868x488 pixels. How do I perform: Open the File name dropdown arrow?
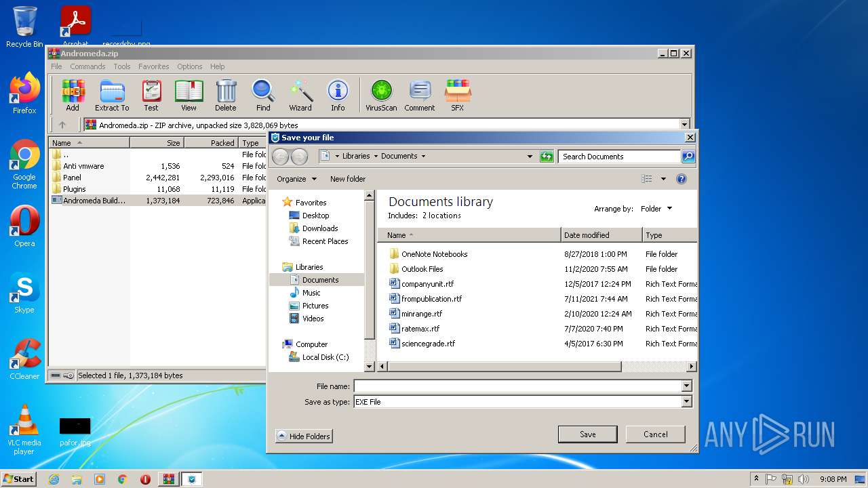tap(686, 386)
